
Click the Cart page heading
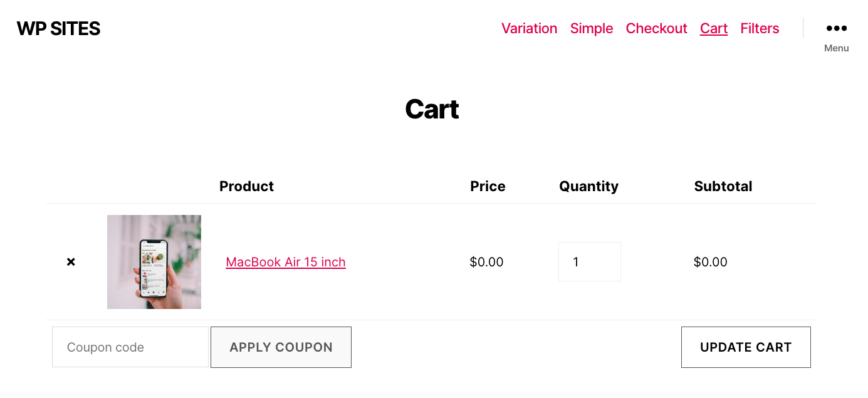(432, 109)
